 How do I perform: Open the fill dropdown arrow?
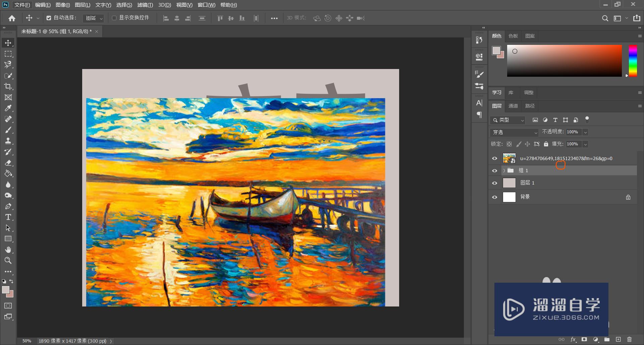point(586,144)
